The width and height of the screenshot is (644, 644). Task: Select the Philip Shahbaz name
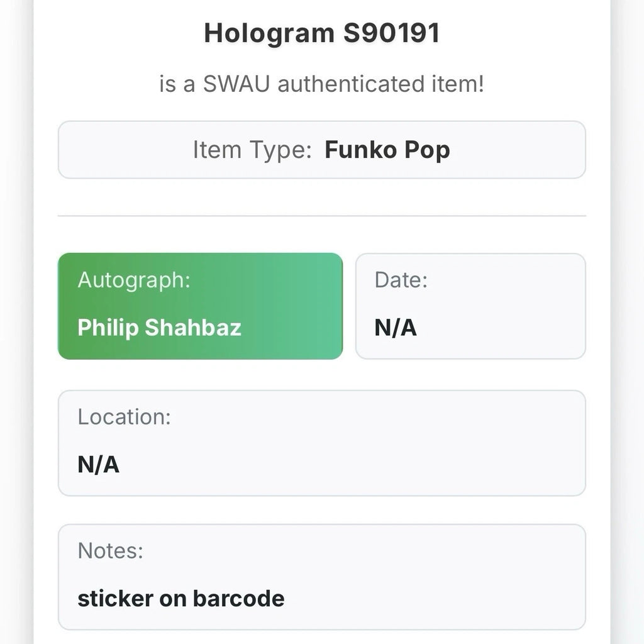coord(159,328)
